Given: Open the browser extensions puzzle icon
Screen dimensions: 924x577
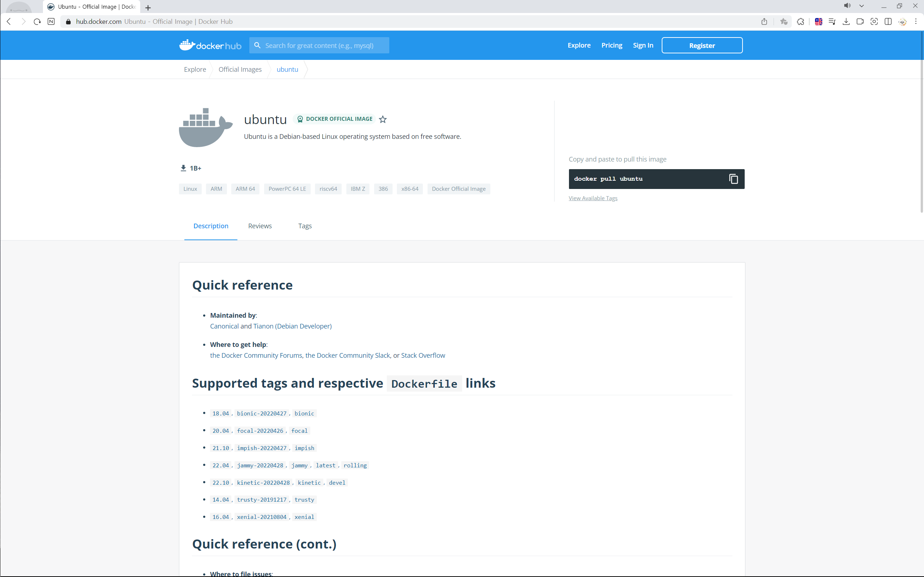Looking at the screenshot, I should point(801,22).
